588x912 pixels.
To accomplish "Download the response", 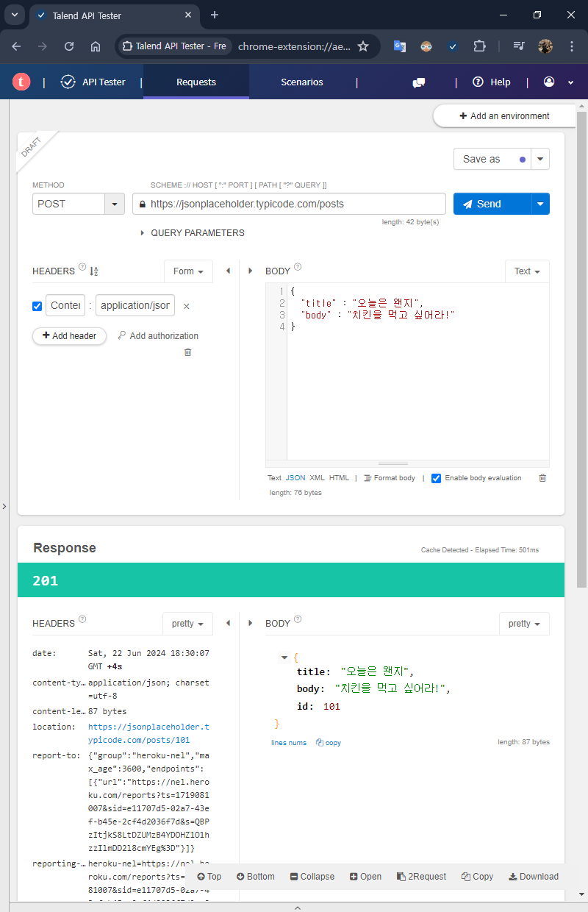I will (534, 877).
